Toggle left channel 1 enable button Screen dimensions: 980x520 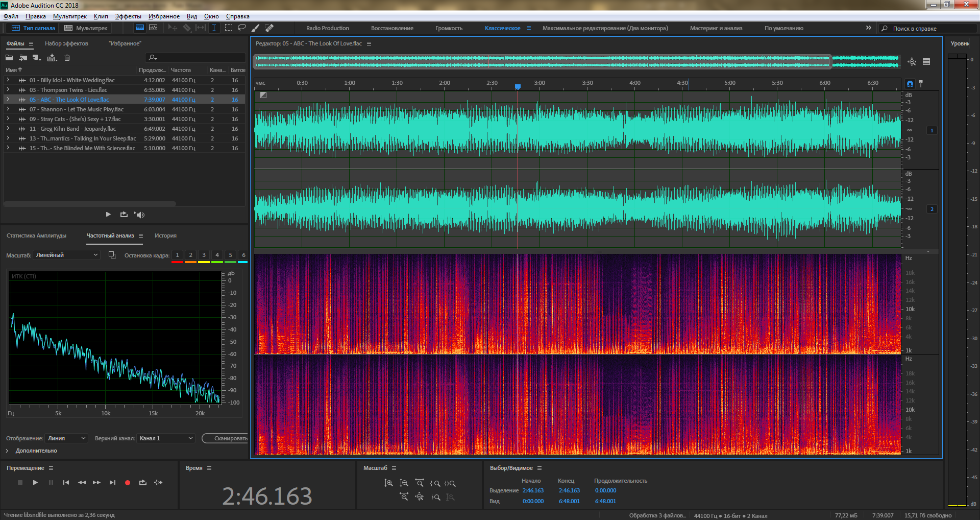(932, 131)
